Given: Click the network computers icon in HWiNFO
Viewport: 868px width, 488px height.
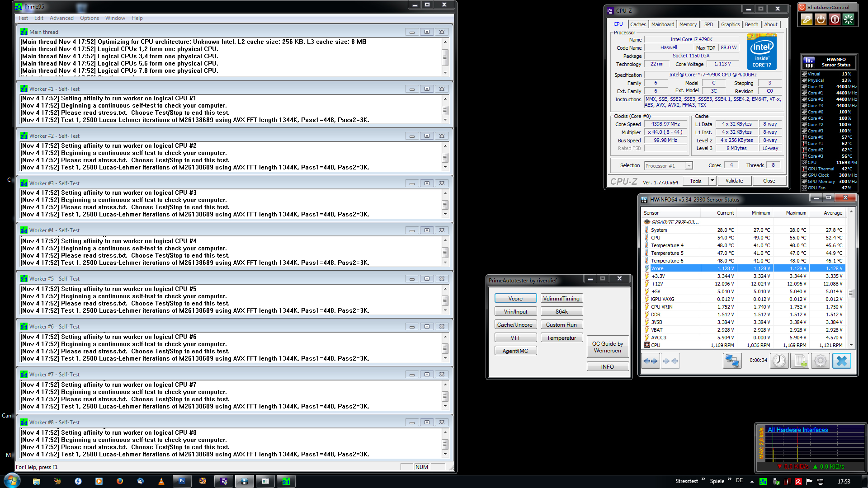Looking at the screenshot, I should coord(732,361).
